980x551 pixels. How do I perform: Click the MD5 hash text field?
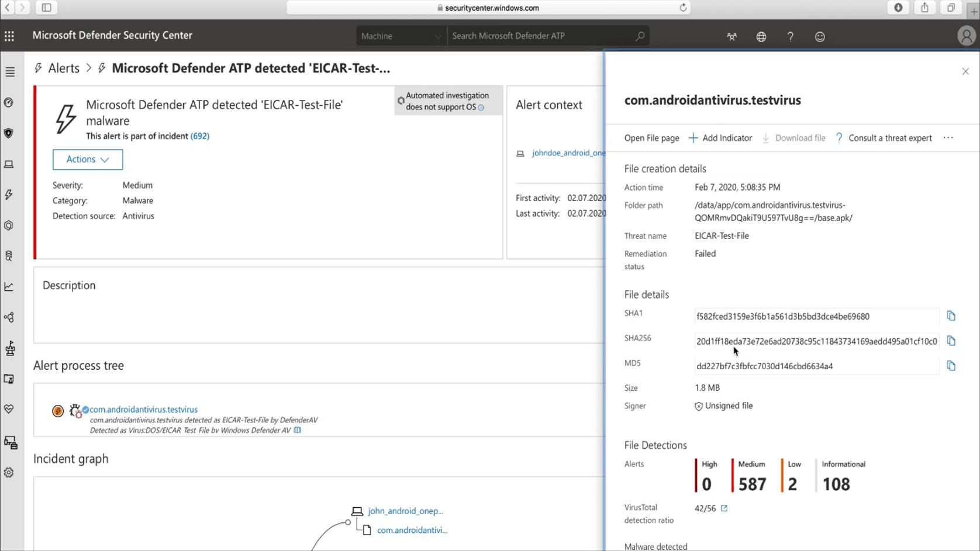pos(816,366)
